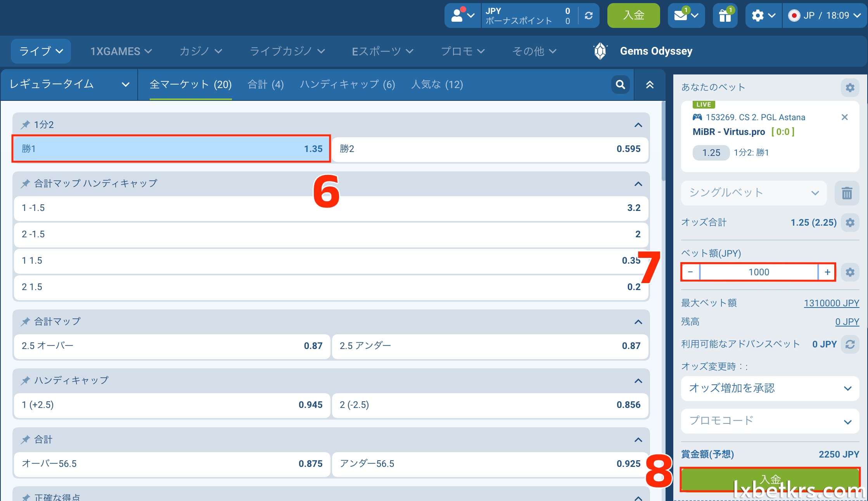
Task: Select 2 (-2.5) odds 0.856
Action: (x=490, y=405)
